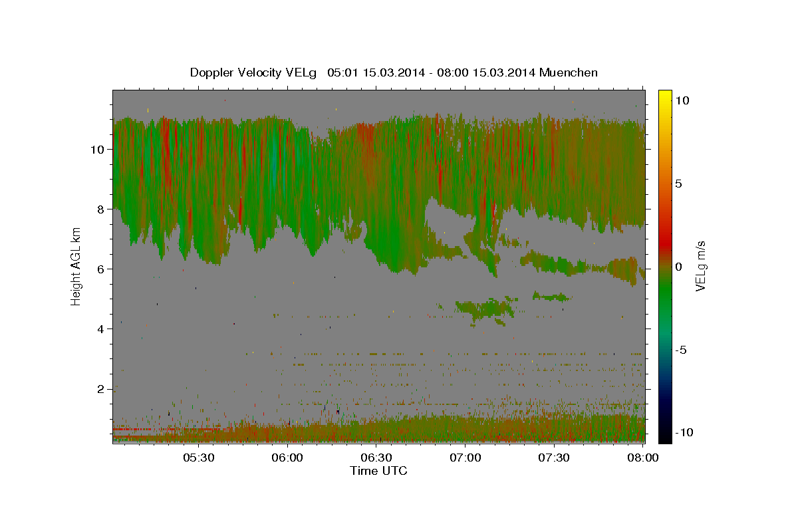Click the word 'Muenchen' in the title
This screenshot has height=532, width=798.
click(x=569, y=72)
